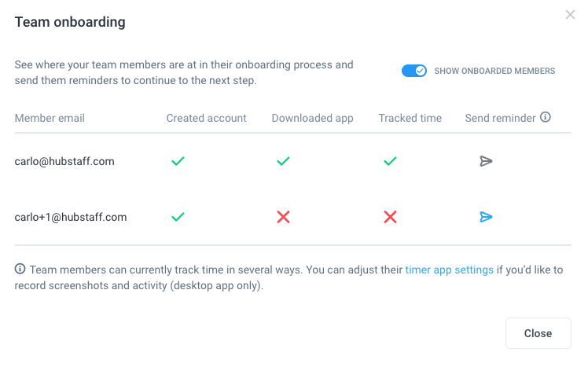Click the info icon before footer note
588x367 pixels.
click(20, 269)
